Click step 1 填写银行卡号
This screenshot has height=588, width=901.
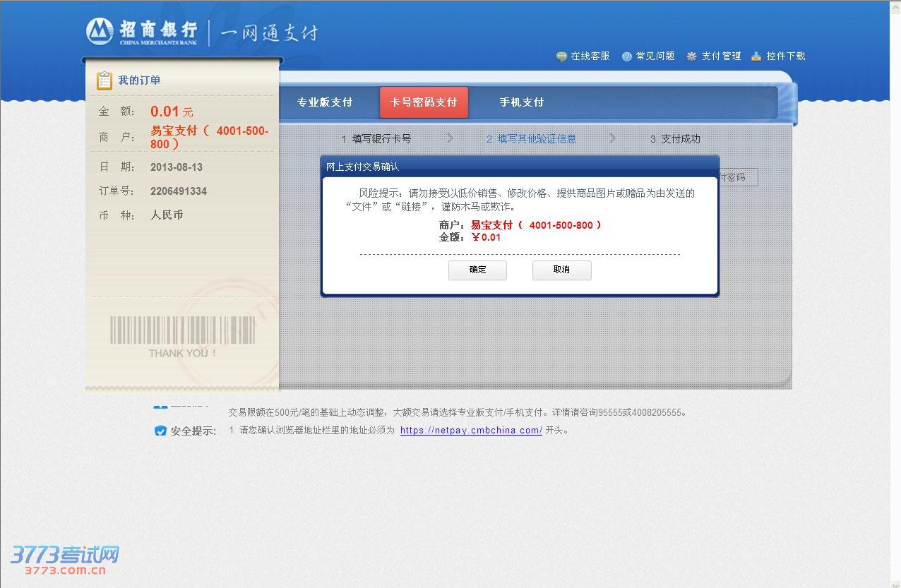(x=376, y=139)
